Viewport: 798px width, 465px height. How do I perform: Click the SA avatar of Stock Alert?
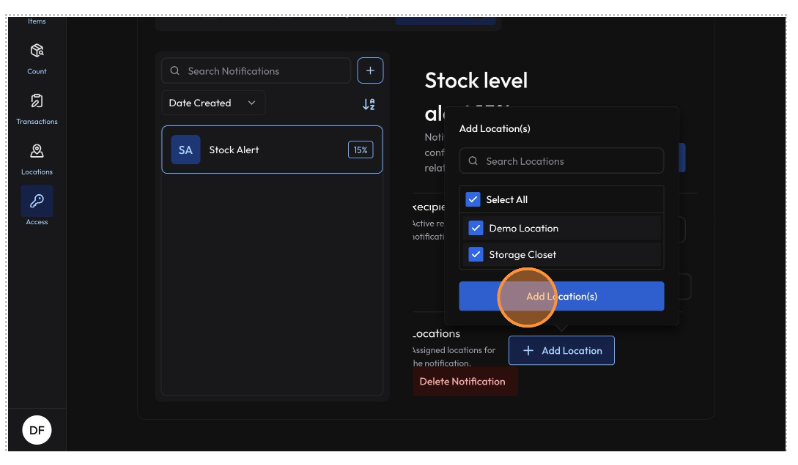point(185,150)
